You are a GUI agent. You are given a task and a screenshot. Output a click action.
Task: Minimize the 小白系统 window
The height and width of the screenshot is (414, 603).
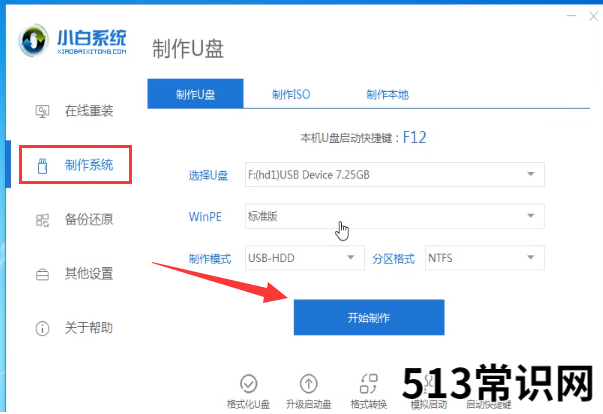(571, 16)
